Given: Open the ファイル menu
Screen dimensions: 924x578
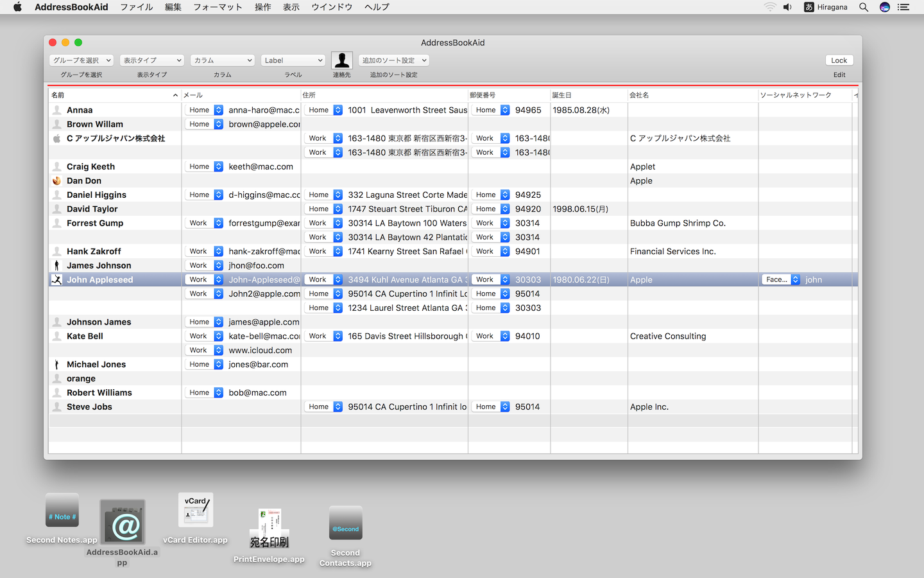Looking at the screenshot, I should (137, 7).
